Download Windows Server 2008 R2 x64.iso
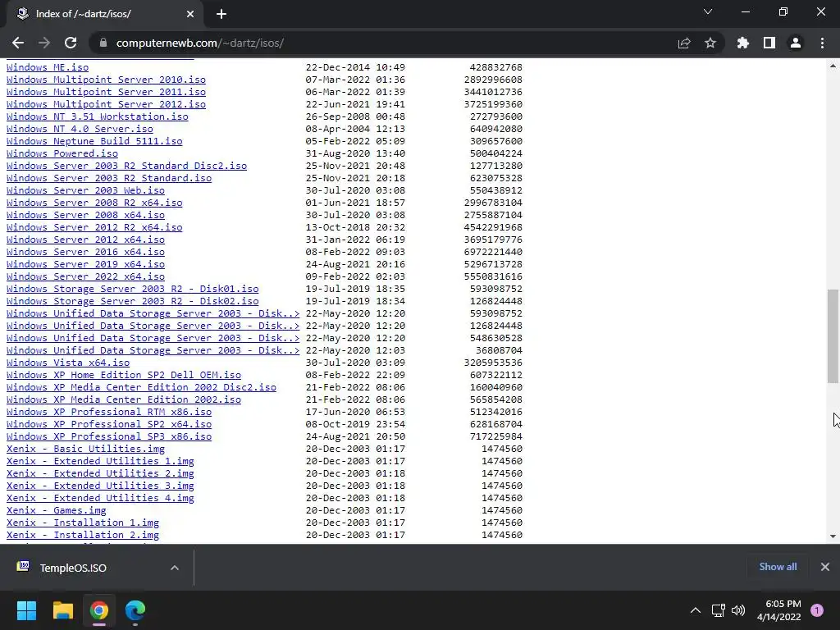The image size is (840, 630). click(94, 203)
